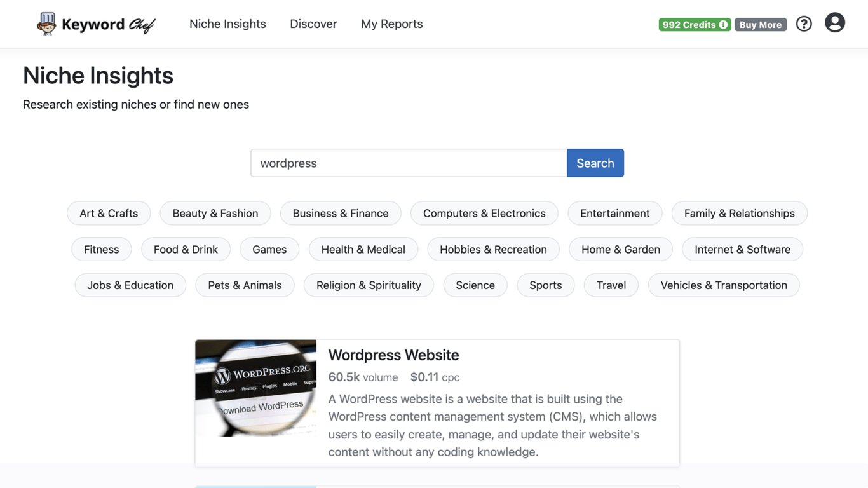
Task: Click the Keyword Chef logo icon
Action: [x=46, y=24]
